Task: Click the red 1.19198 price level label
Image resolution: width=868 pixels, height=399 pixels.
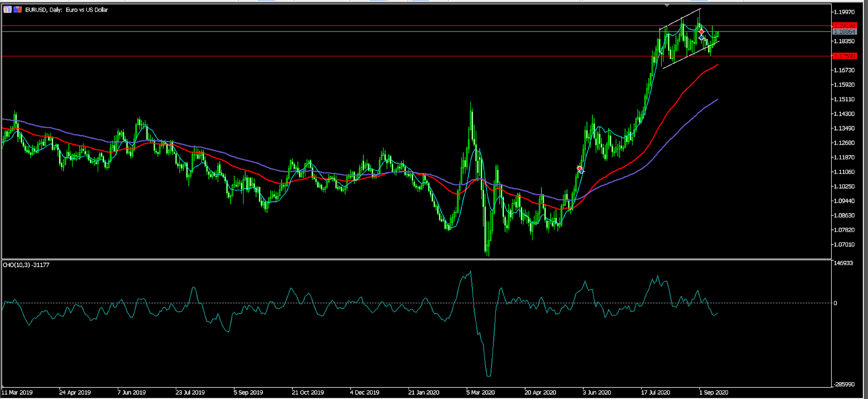Action: 844,25
